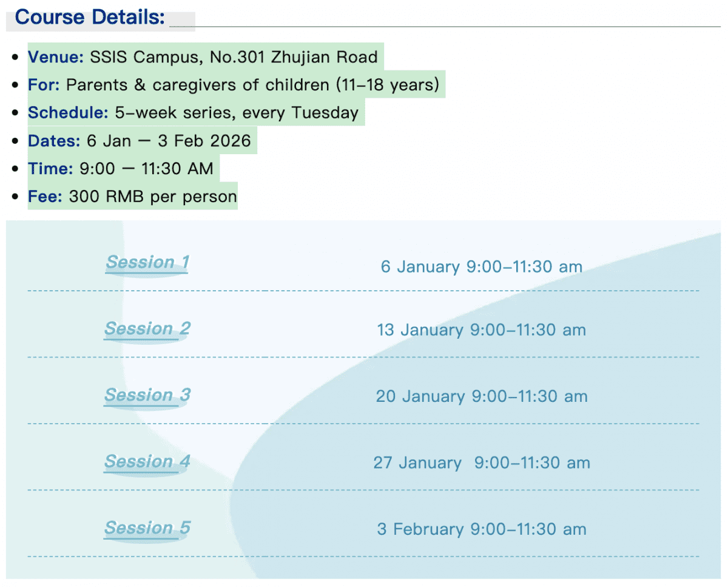
Task: Click the 6 January 9:00–11:30 am text
Action: [x=481, y=266]
